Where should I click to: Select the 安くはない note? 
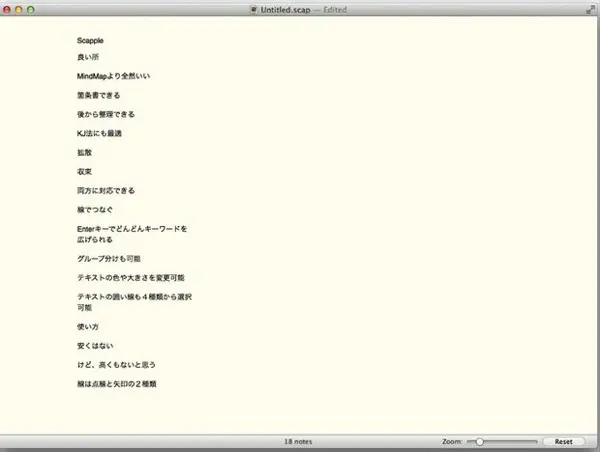coord(95,346)
